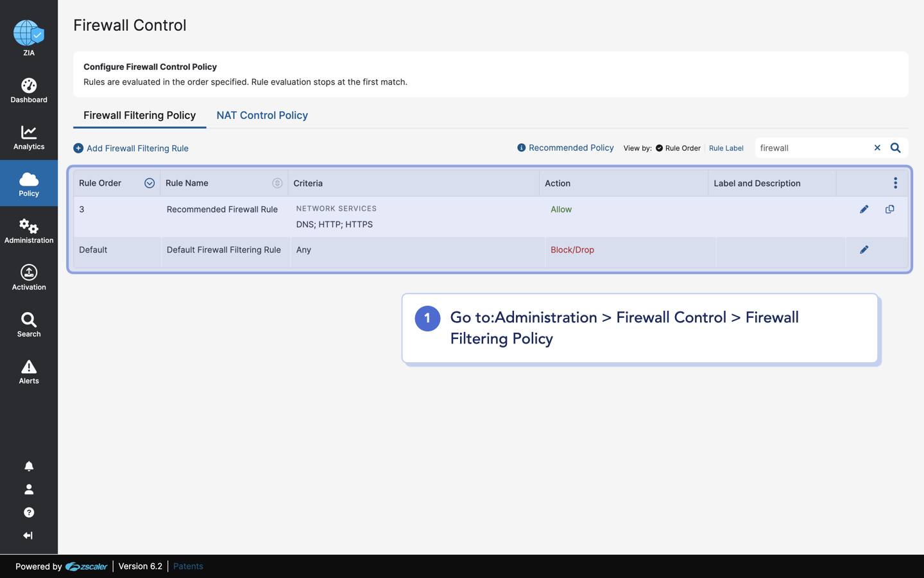Screen dimensions: 924x578
Task: Open the Recommended Policy link
Action: (x=571, y=147)
